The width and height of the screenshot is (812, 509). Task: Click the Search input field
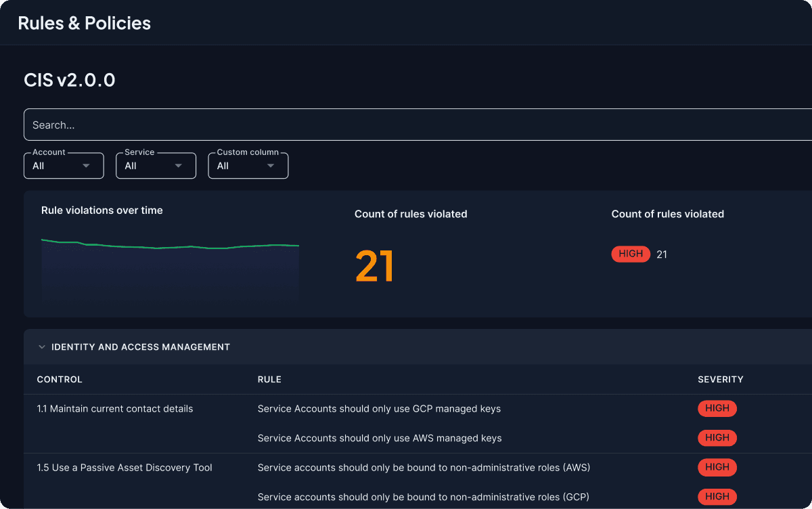tap(418, 125)
